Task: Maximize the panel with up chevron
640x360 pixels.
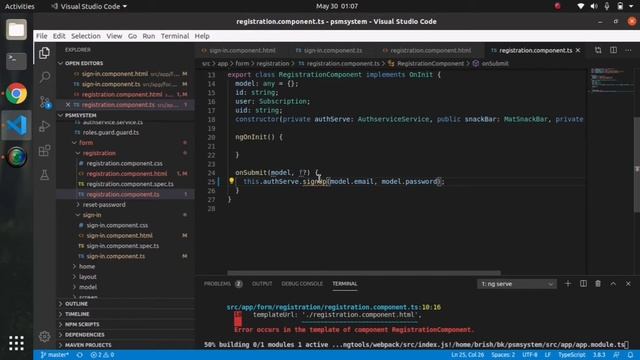Action: coord(613,284)
